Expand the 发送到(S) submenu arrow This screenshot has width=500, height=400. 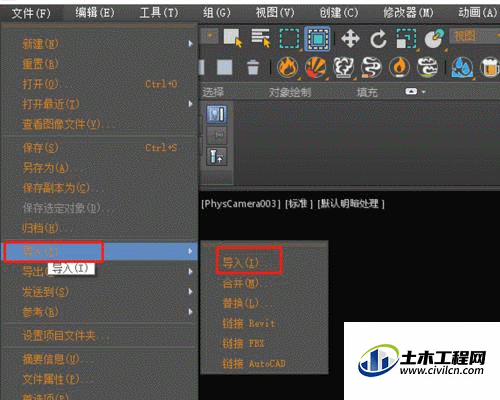[x=190, y=292]
